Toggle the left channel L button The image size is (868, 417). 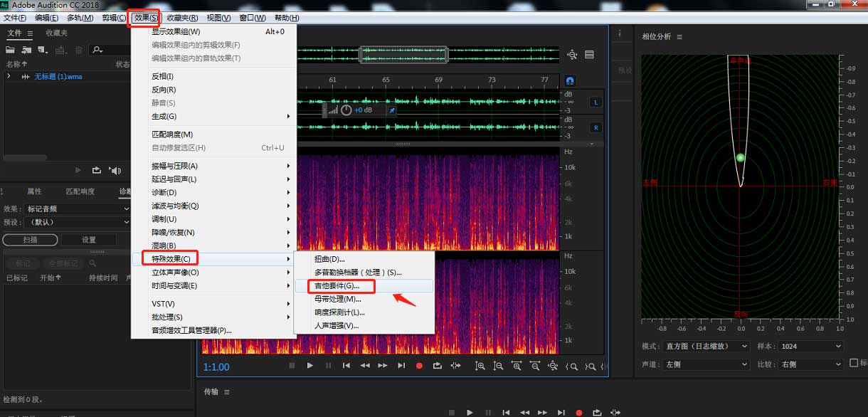click(596, 102)
